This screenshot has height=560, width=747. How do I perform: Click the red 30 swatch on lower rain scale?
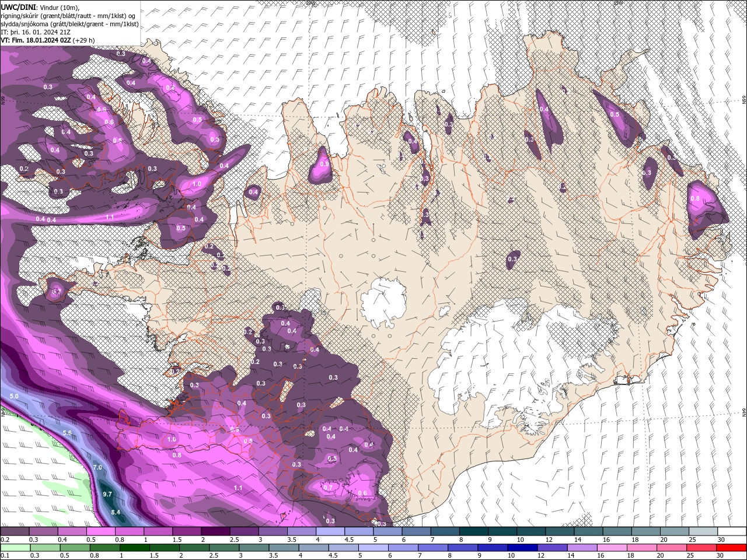click(x=732, y=548)
